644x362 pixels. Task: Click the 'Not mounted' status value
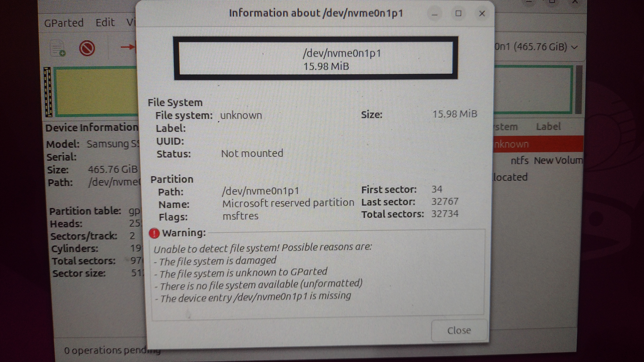coord(252,153)
